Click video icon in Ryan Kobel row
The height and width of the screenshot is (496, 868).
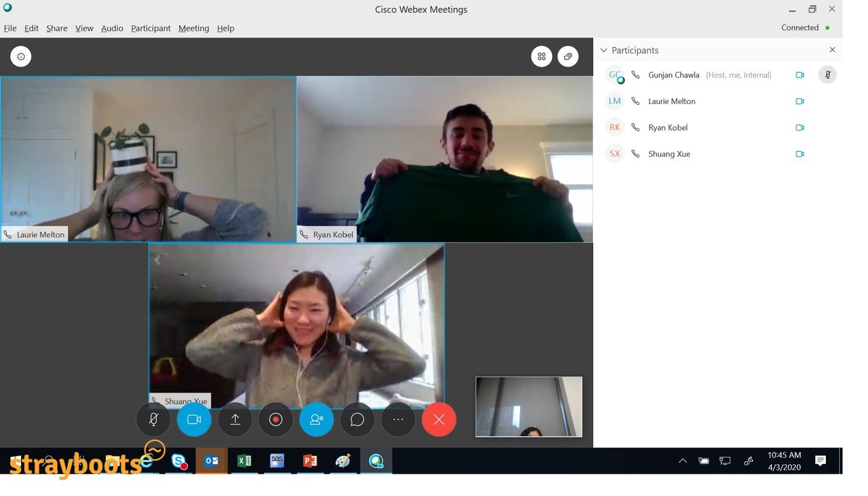coord(800,127)
